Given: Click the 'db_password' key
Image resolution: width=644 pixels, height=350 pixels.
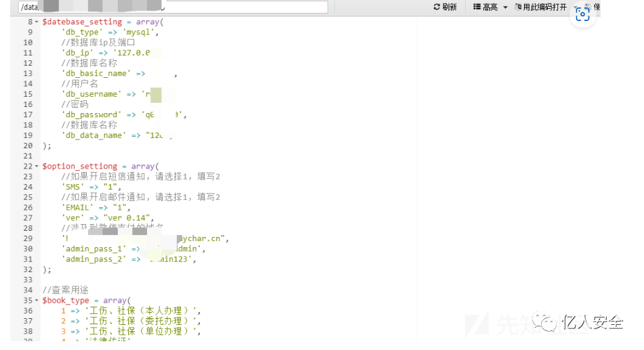Looking at the screenshot, I should [x=92, y=115].
